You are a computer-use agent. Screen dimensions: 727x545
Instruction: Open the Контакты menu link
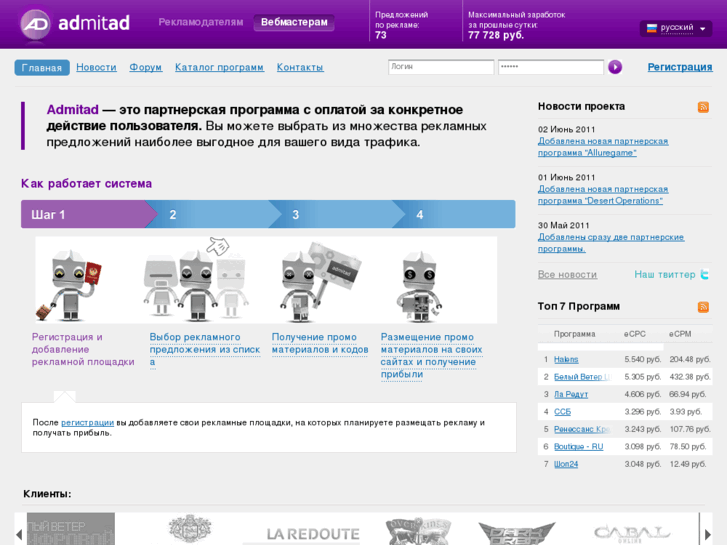click(x=300, y=67)
